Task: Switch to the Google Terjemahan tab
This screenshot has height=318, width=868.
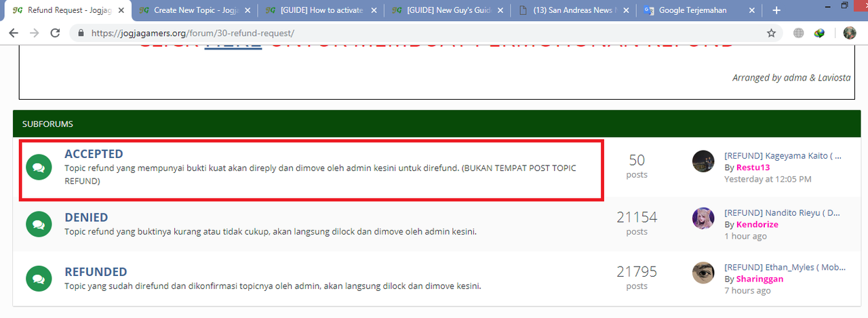Action: (x=699, y=10)
